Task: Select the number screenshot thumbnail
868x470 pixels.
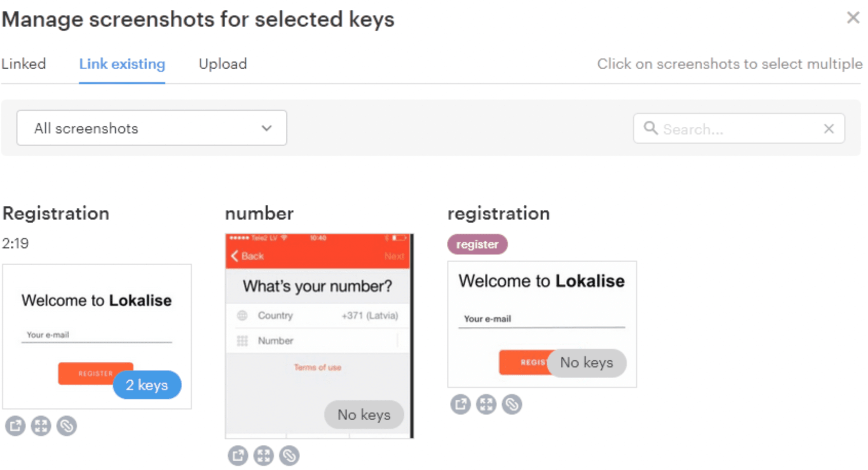Action: pos(318,328)
